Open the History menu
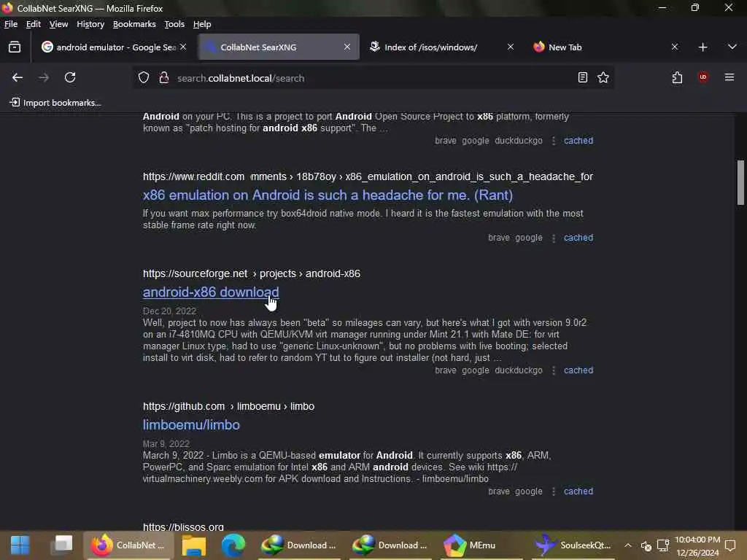 pyautogui.click(x=90, y=24)
